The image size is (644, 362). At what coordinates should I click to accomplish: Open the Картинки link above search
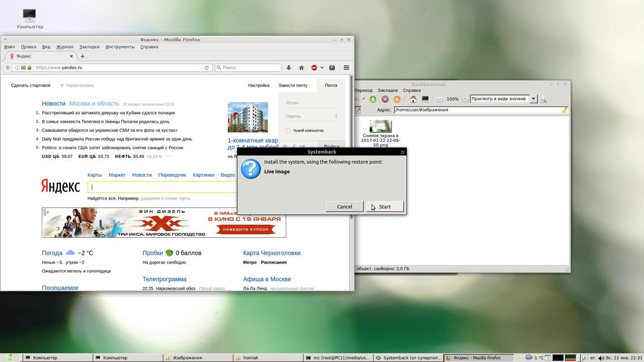click(203, 175)
